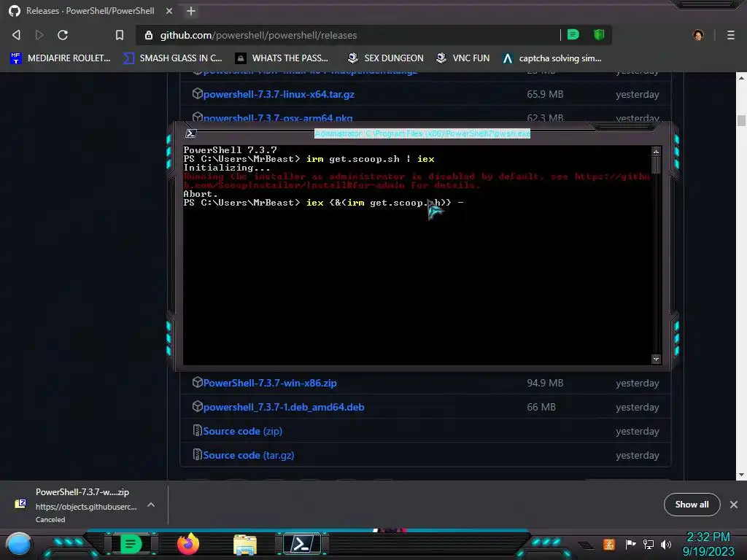Screen dimensions: 747x560
Task: Click the Java update tray icon
Action: click(608, 544)
